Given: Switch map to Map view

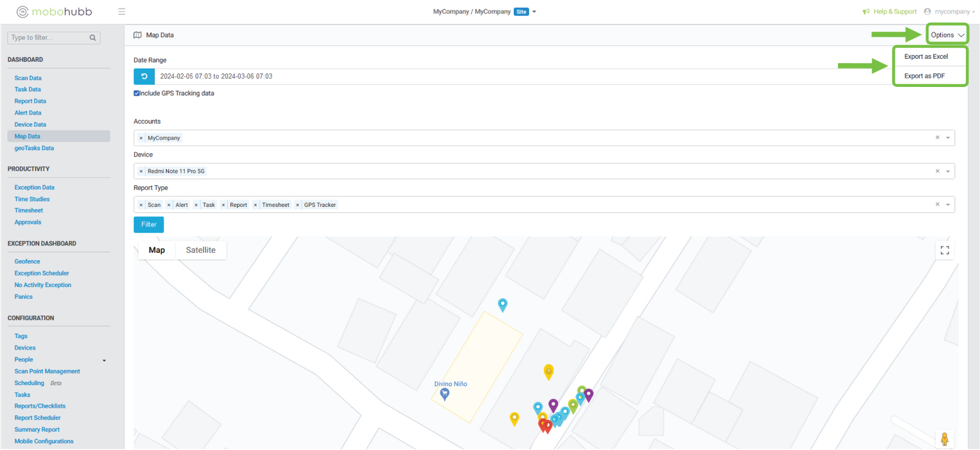Looking at the screenshot, I should 157,250.
